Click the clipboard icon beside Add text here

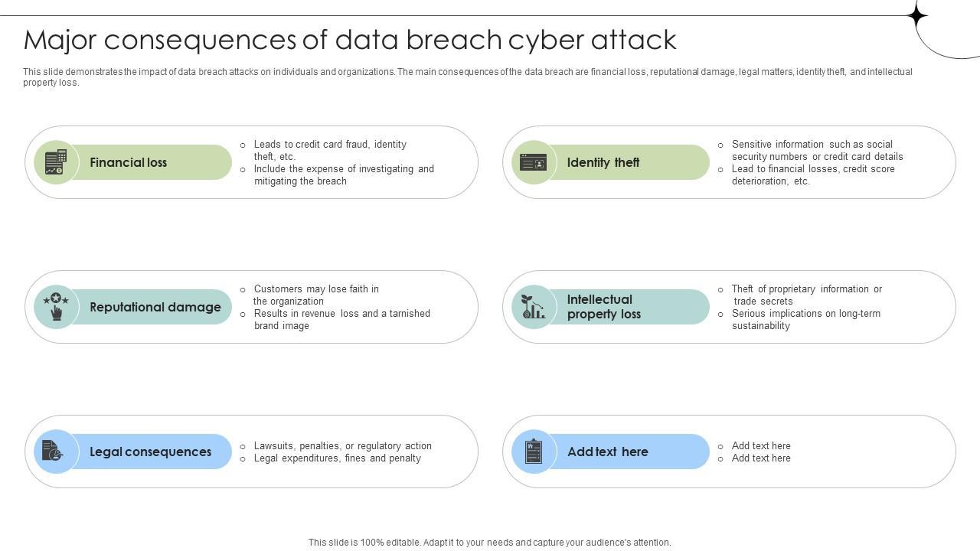[534, 452]
